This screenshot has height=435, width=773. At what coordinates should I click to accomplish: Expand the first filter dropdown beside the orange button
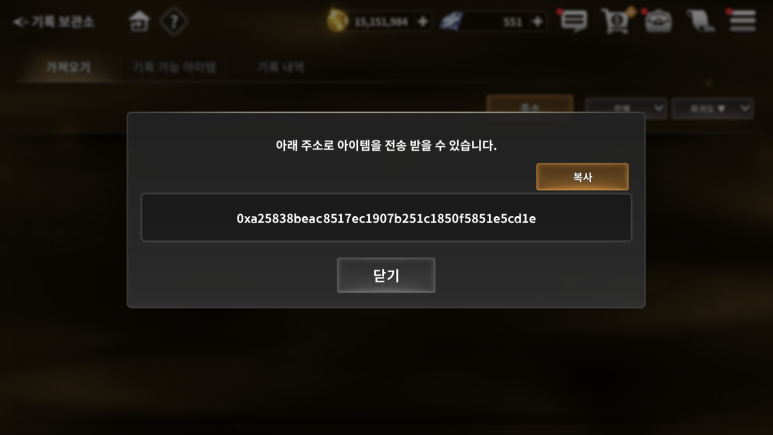pyautogui.click(x=626, y=108)
